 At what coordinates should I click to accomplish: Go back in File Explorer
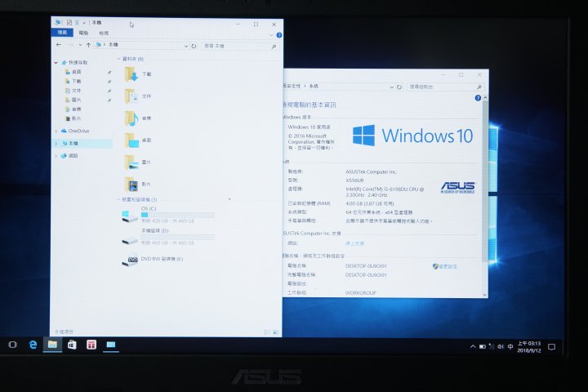tap(59, 45)
